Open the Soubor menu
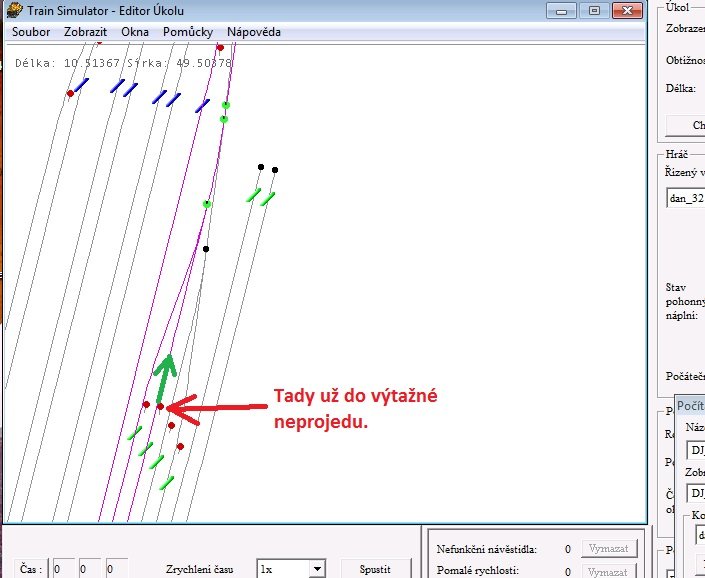Viewport: 705px width, 578px height. (31, 32)
